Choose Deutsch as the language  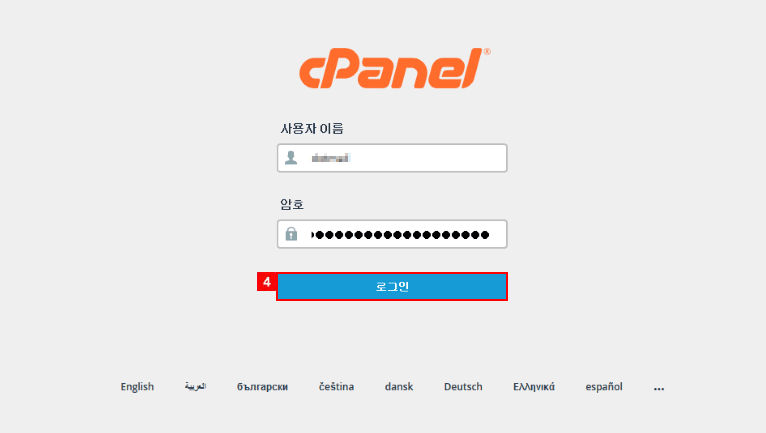[x=463, y=387]
